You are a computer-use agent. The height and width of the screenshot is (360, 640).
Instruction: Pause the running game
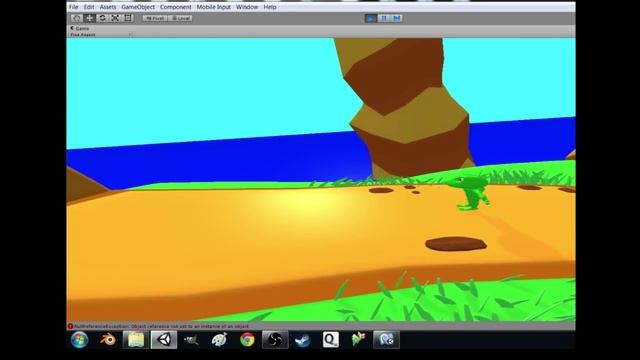(x=384, y=18)
